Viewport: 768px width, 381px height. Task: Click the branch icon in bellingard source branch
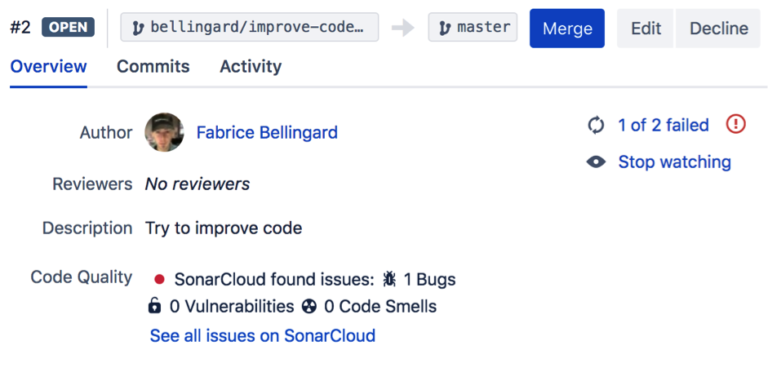coord(138,28)
